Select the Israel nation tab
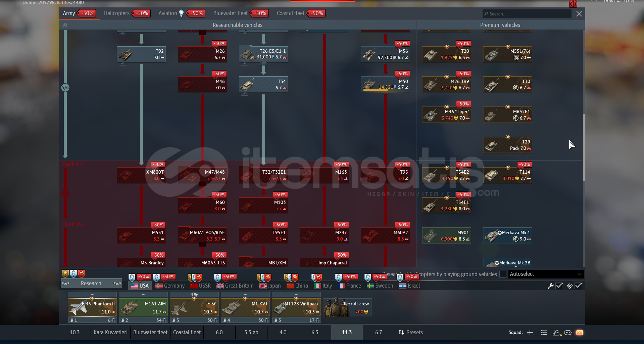This screenshot has height=344, width=644. click(x=409, y=286)
